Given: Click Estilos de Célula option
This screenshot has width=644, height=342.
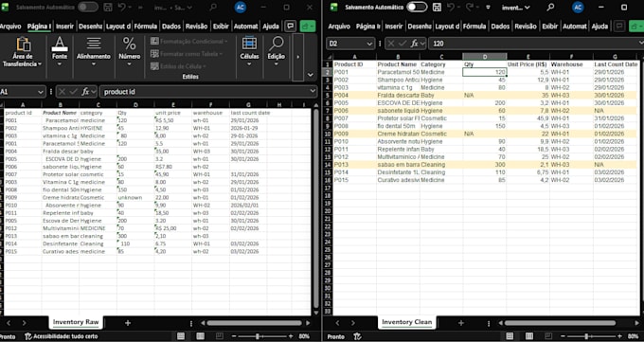Looking at the screenshot, I should pyautogui.click(x=179, y=66).
